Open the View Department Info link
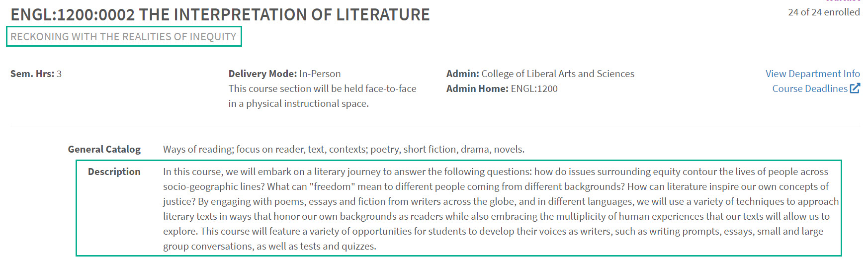 click(812, 74)
